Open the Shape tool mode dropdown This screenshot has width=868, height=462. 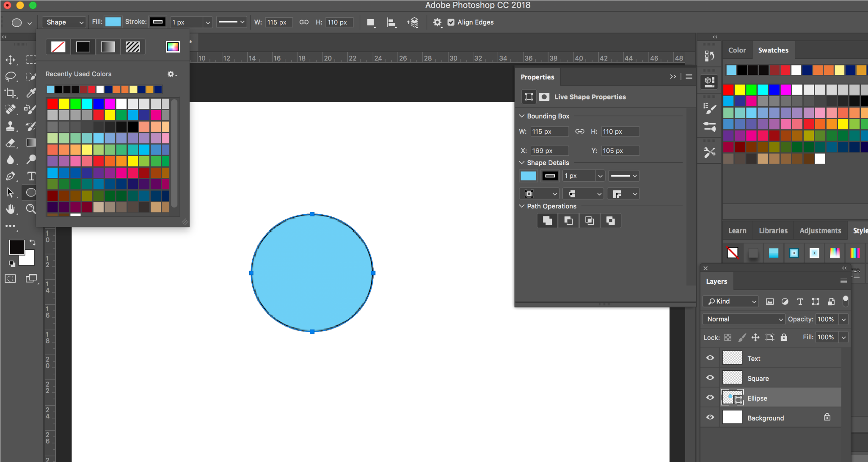(64, 22)
